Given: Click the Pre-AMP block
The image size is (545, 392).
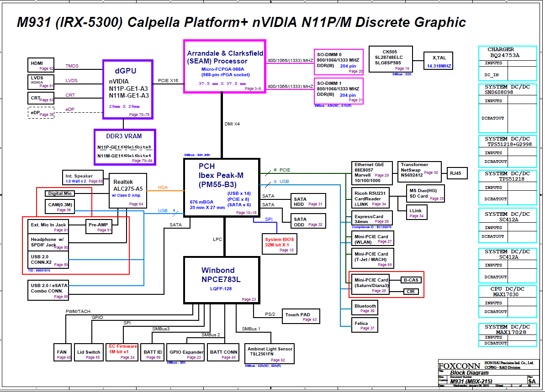Looking at the screenshot, I should point(99,227).
